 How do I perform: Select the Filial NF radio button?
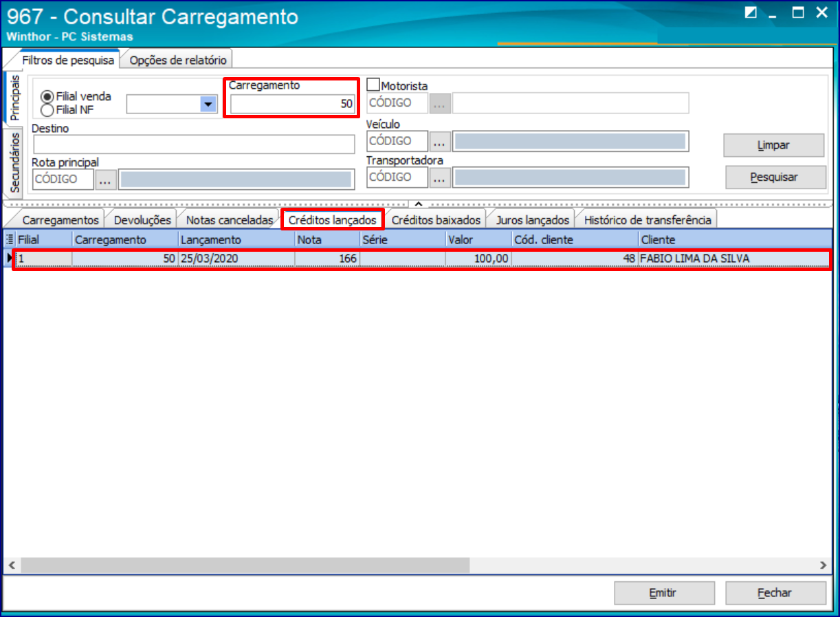click(x=47, y=109)
